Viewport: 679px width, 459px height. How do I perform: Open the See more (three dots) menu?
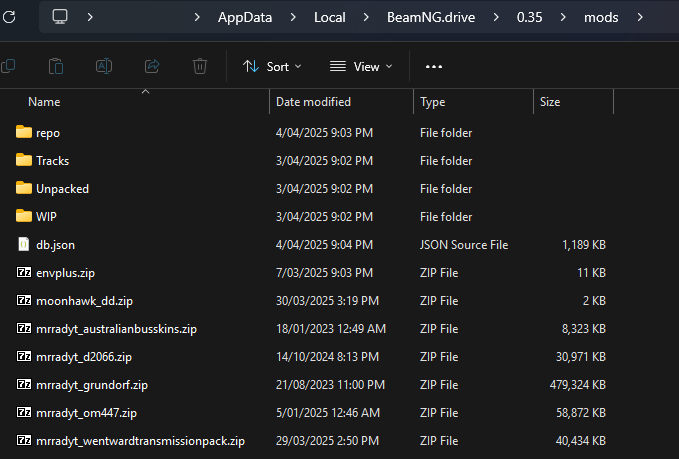tap(433, 66)
